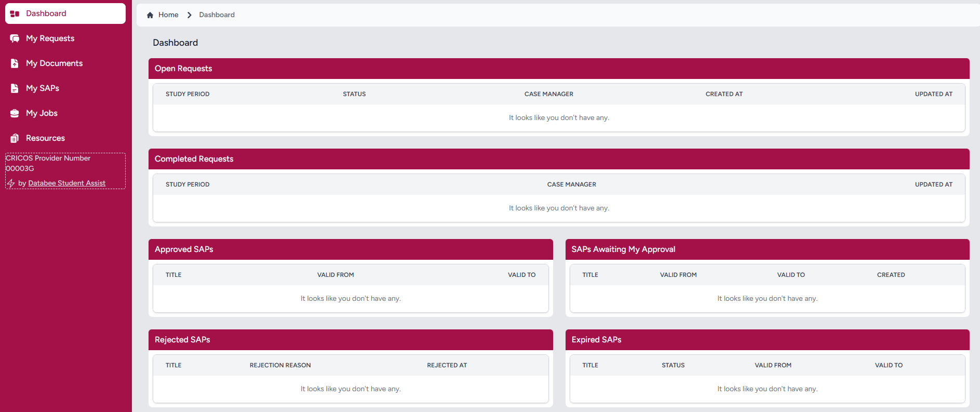Click STUDY PERIOD column in Open Requests
The width and height of the screenshot is (980, 412).
point(187,94)
